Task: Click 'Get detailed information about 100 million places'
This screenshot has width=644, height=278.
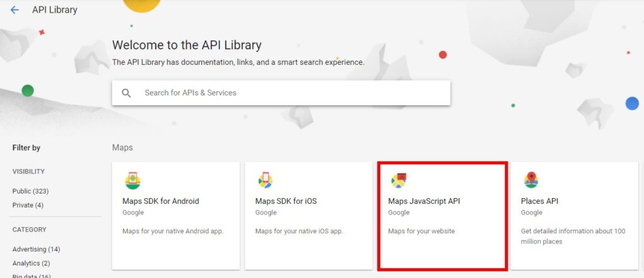Action: coord(573,236)
